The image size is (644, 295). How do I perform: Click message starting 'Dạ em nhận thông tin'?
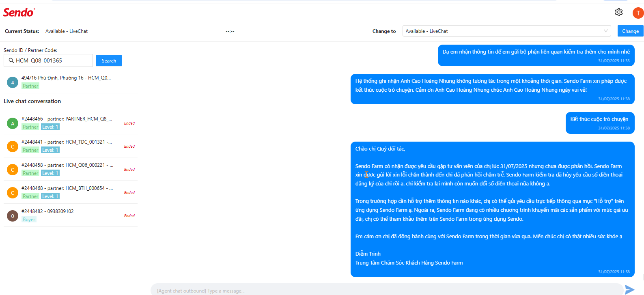point(536,55)
